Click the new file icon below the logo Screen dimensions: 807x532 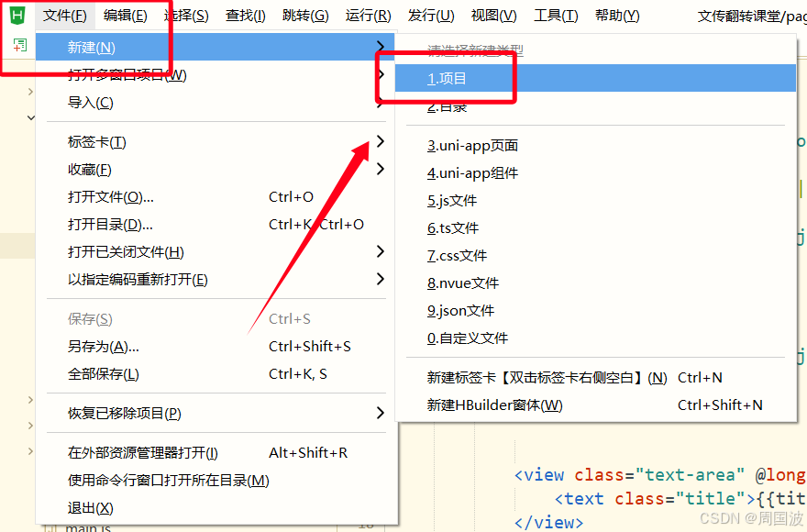point(19,45)
